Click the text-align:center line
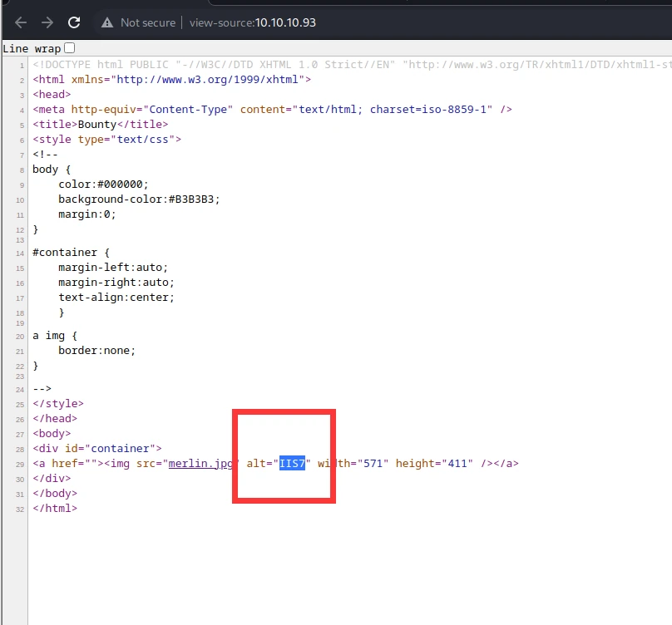This screenshot has height=625, width=672. click(116, 298)
